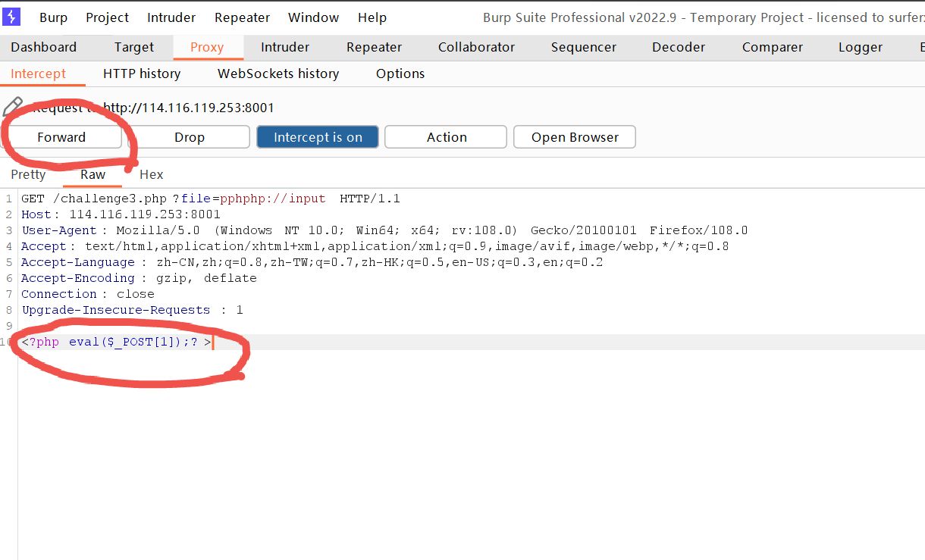Viewport: 925px width, 560px height.
Task: Click the window title text
Action: (x=703, y=17)
